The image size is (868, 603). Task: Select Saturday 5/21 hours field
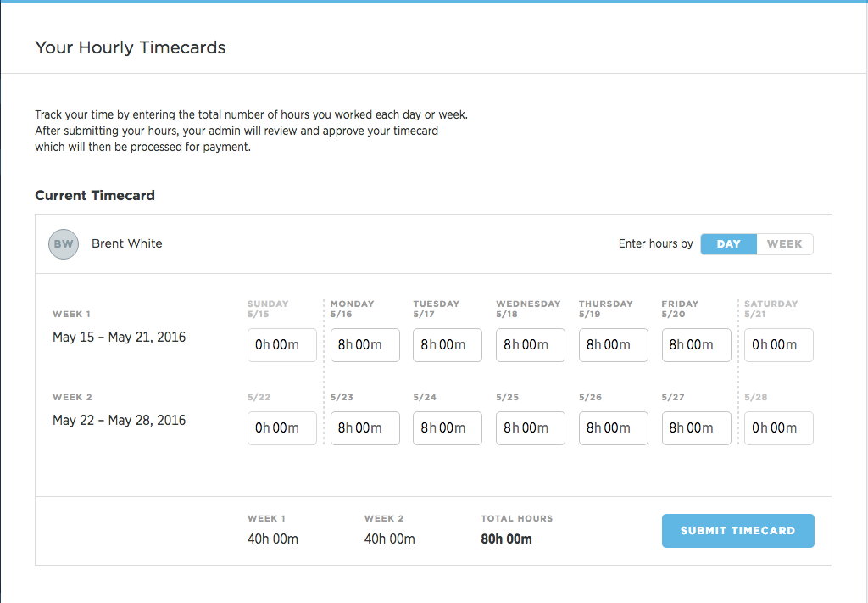click(x=778, y=344)
